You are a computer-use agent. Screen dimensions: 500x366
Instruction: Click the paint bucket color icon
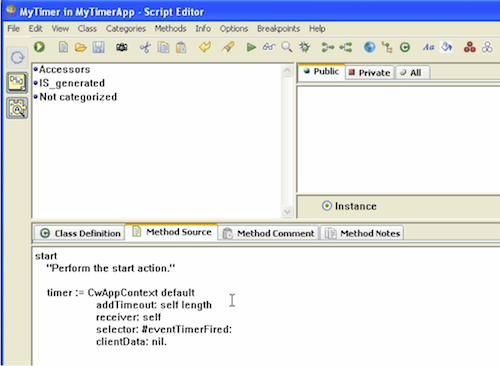(446, 47)
